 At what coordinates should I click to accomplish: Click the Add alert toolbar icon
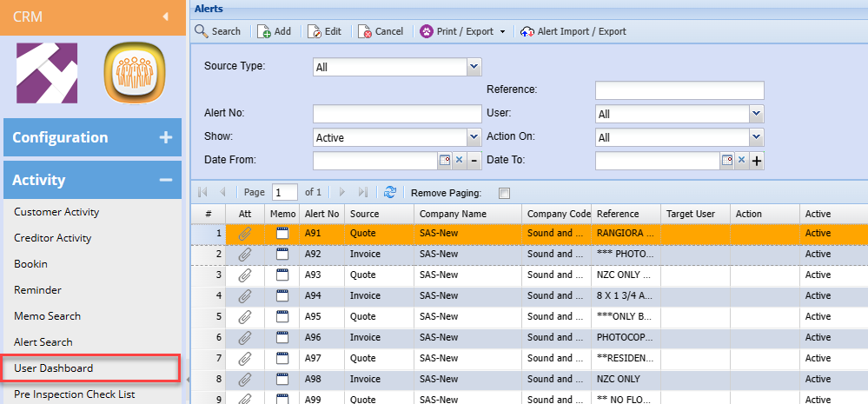coord(263,31)
